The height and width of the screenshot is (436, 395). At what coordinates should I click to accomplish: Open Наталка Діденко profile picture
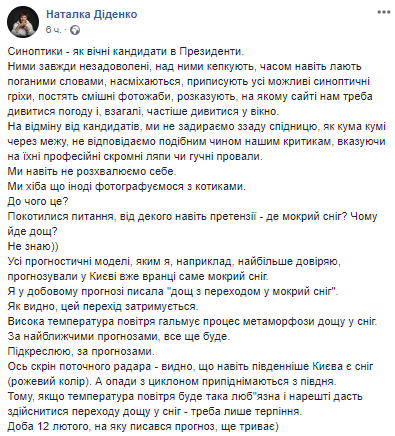coord(23,22)
